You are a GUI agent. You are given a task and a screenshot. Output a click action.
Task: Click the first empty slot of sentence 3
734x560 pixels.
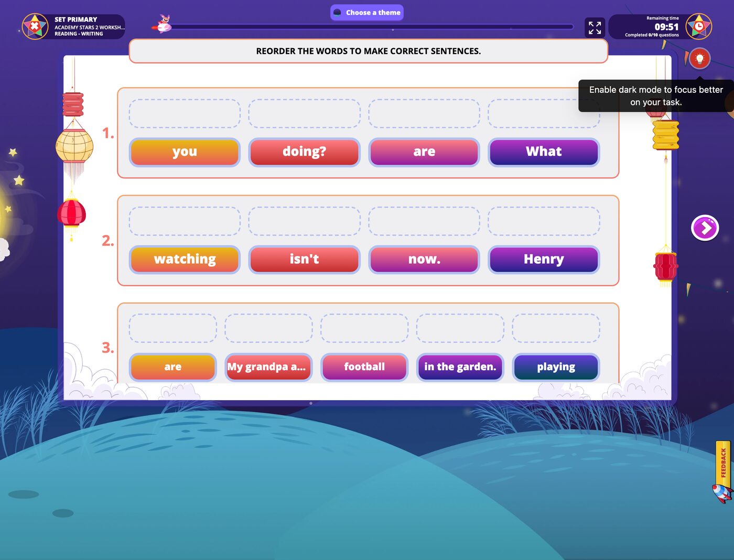173,328
